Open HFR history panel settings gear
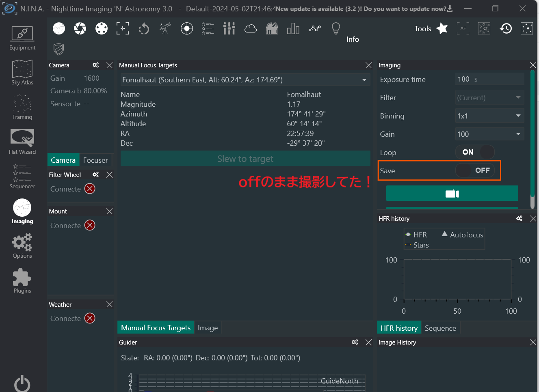Image resolution: width=539 pixels, height=392 pixels. [x=520, y=218]
